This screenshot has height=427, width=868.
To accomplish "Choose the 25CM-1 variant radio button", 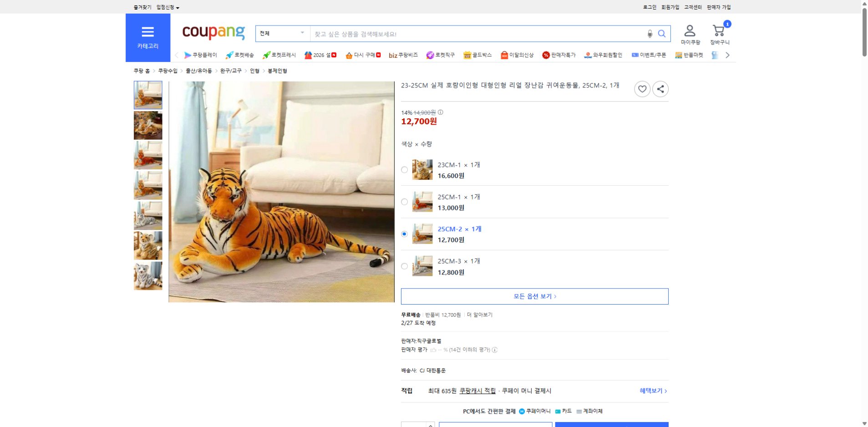I will [404, 202].
